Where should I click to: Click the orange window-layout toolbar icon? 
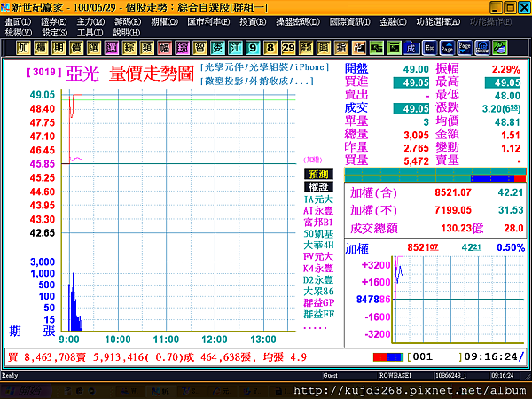pyautogui.click(x=358, y=48)
